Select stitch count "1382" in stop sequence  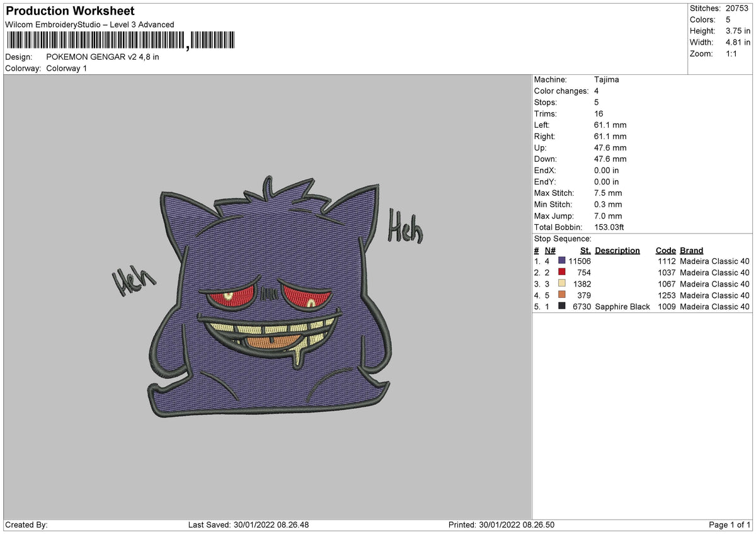[x=582, y=284]
